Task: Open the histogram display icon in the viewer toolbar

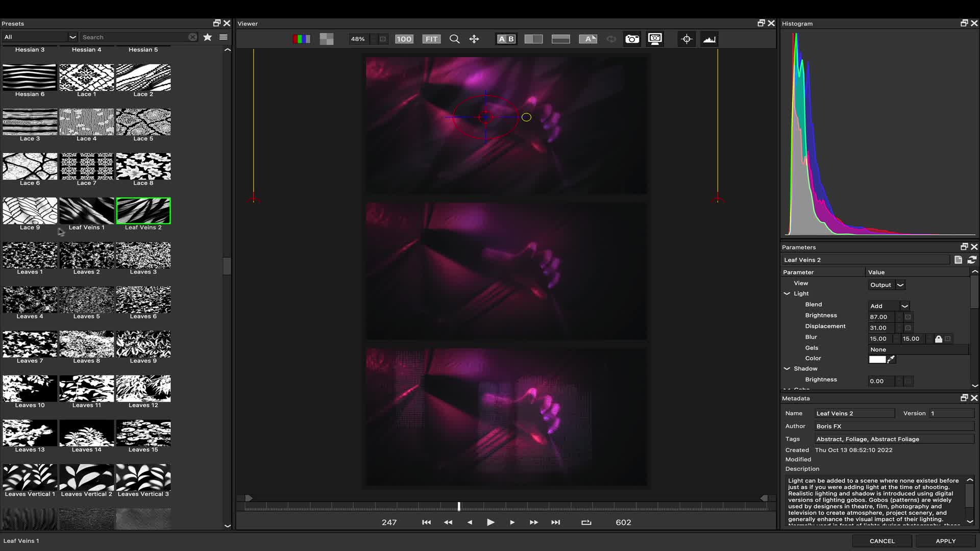Action: coord(709,39)
